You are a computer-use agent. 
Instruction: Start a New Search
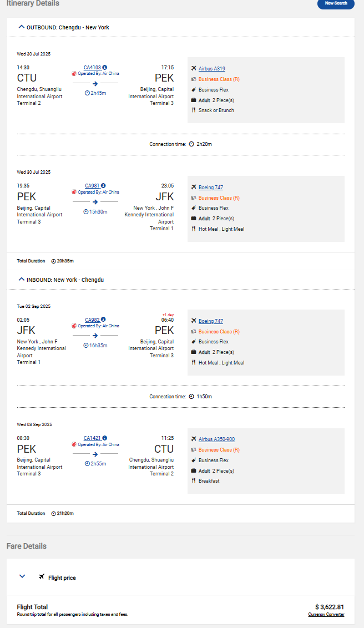click(336, 3)
